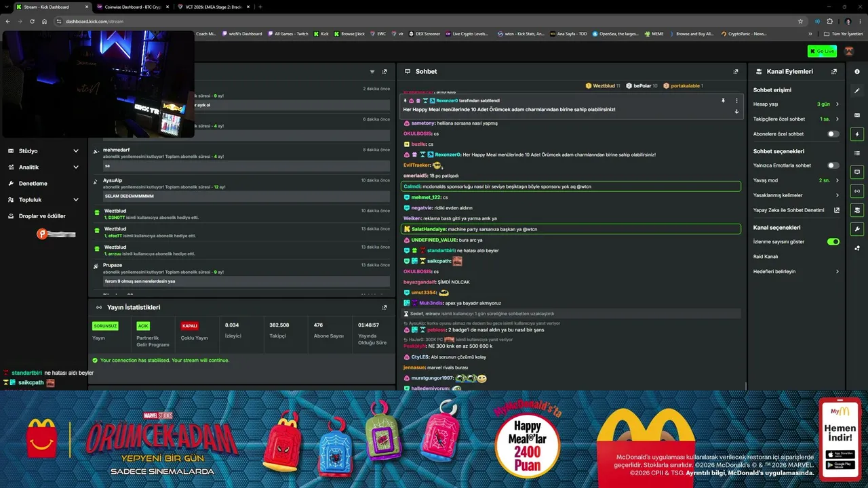Open the browser extensions puzzle icon

(829, 21)
